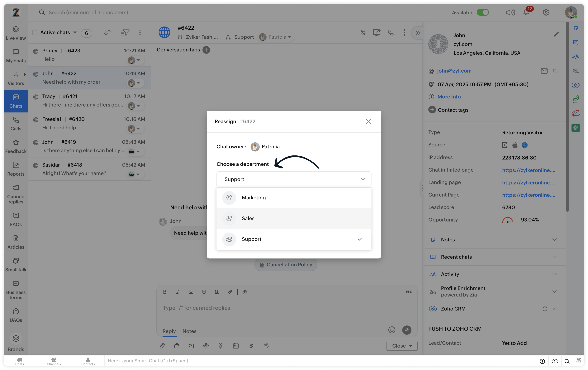The image size is (588, 370).
Task: Click the translate icon in chat header
Action: pos(363,32)
